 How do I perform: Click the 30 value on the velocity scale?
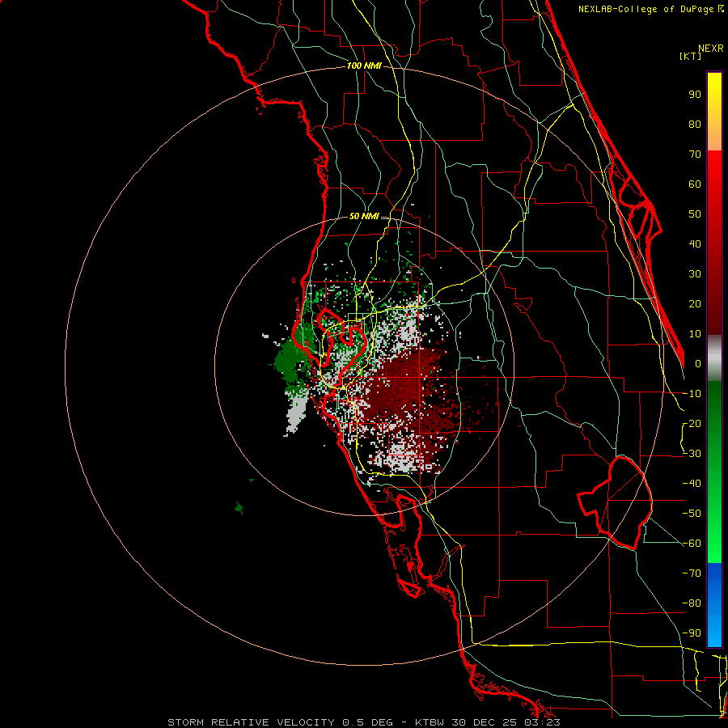(695, 274)
